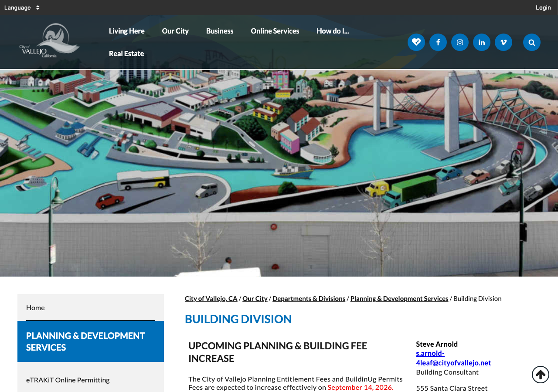558x392 pixels.
Task: Click the Home sidebar item
Action: (x=91, y=308)
